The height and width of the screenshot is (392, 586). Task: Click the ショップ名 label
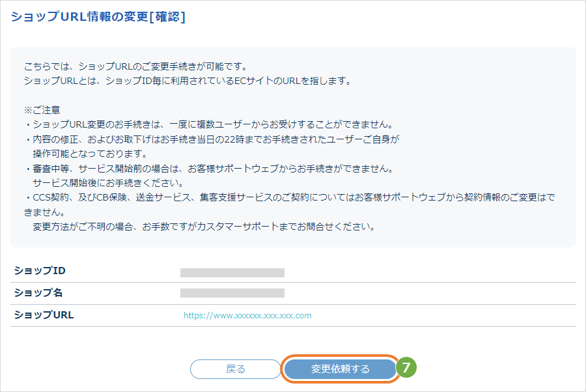(38, 292)
